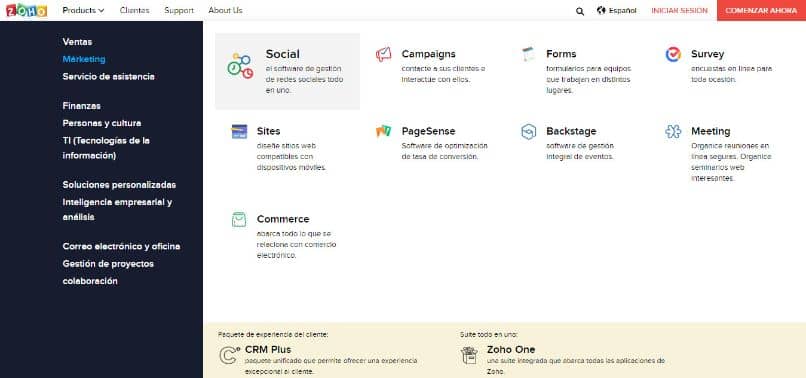Select the colaboración category
The height and width of the screenshot is (378, 806).
[x=90, y=281]
